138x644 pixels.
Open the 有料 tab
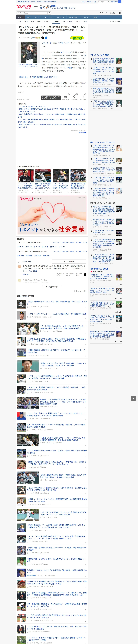[95, 17]
